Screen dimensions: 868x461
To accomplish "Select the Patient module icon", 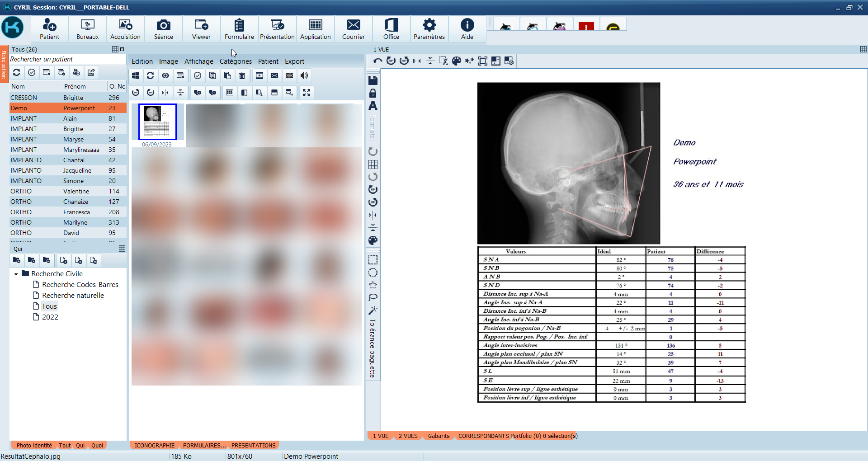I will [50, 28].
